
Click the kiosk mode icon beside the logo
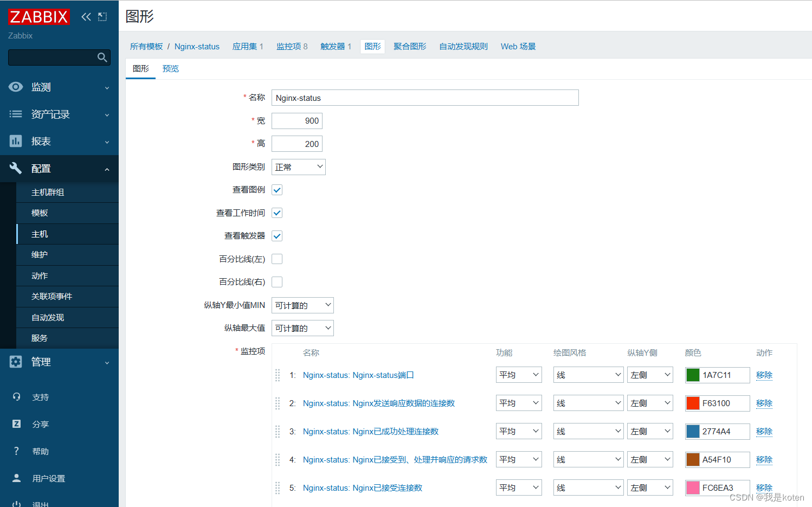click(x=102, y=17)
